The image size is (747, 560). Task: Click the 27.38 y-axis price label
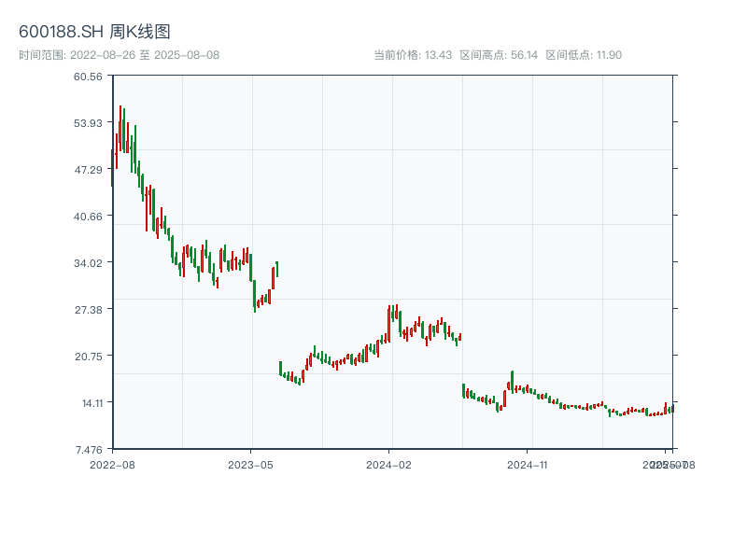pyautogui.click(x=88, y=310)
